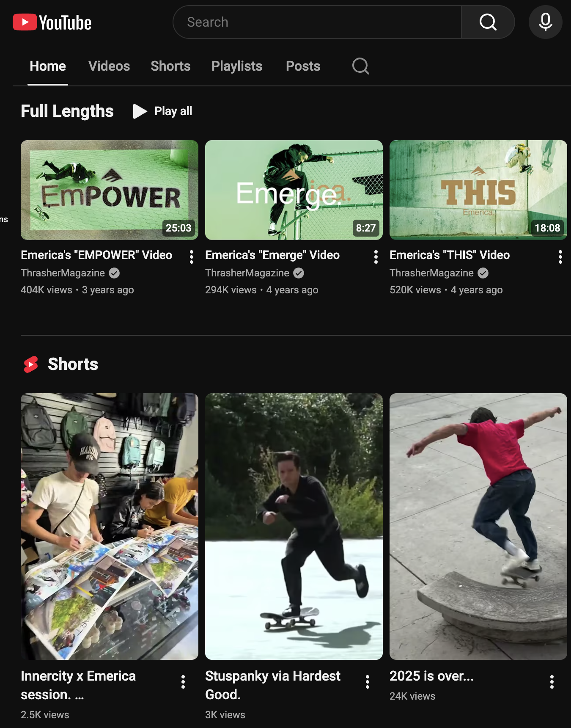Play the Emerge video thumbnail
The height and width of the screenshot is (728, 571).
click(x=294, y=190)
